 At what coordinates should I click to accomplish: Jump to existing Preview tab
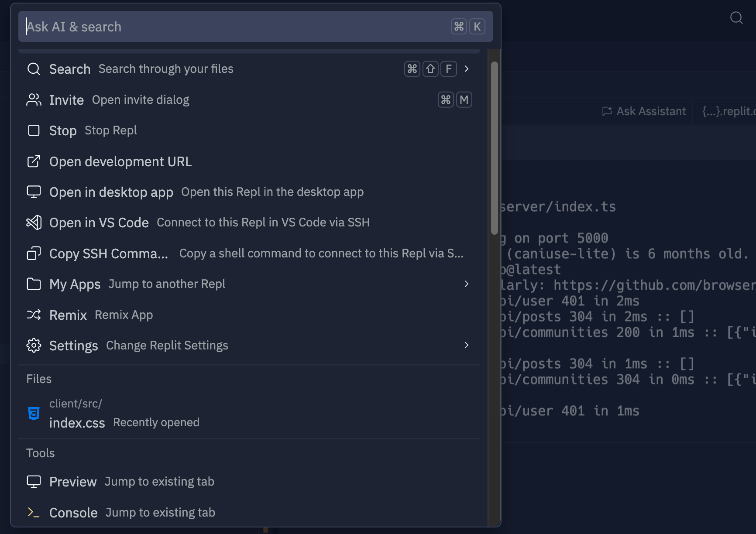(x=249, y=482)
